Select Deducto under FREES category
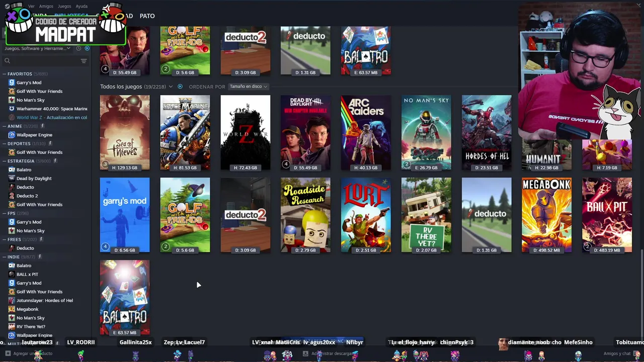644x362 pixels. (x=25, y=248)
